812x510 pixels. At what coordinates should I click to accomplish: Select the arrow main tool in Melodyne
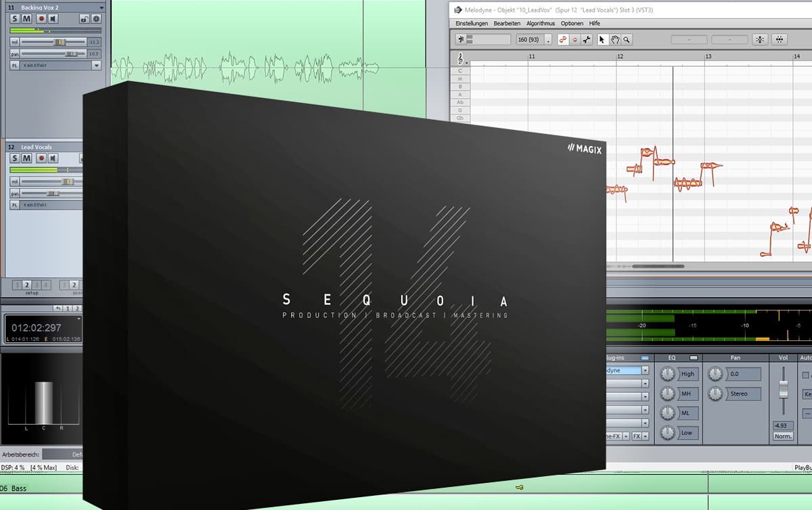(603, 40)
